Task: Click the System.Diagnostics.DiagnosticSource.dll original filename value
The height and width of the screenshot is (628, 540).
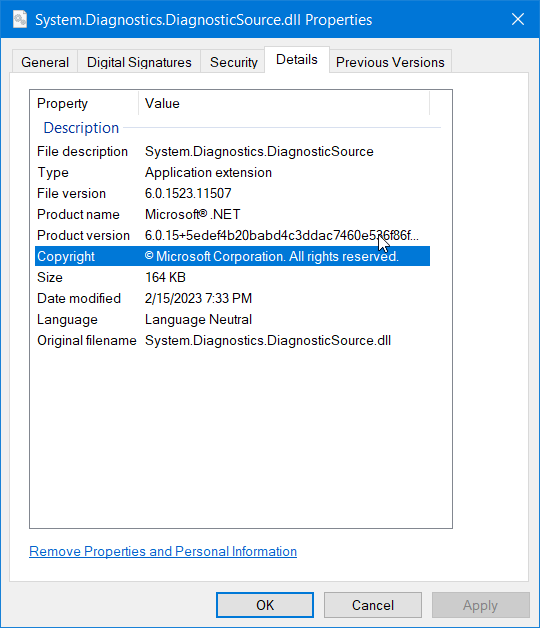Action: tap(268, 340)
